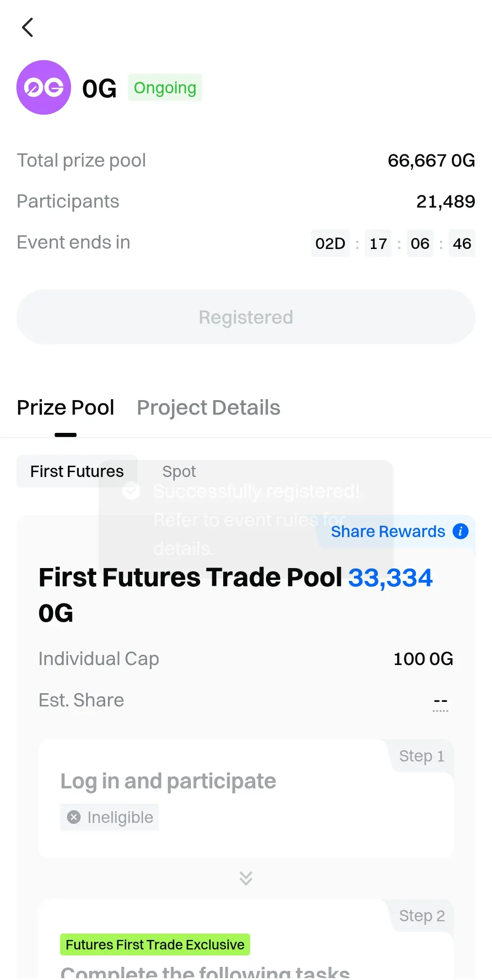Tap the Ineligible cross icon
Viewport: 492px width, 980px height.
coord(74,817)
